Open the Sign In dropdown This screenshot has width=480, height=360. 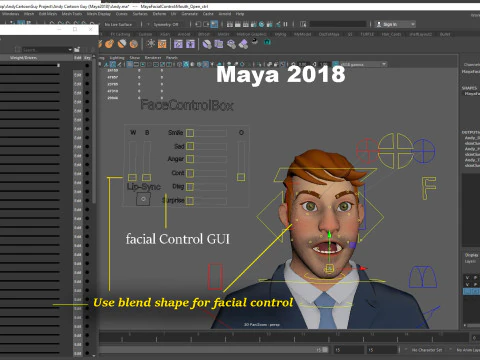pos(395,24)
